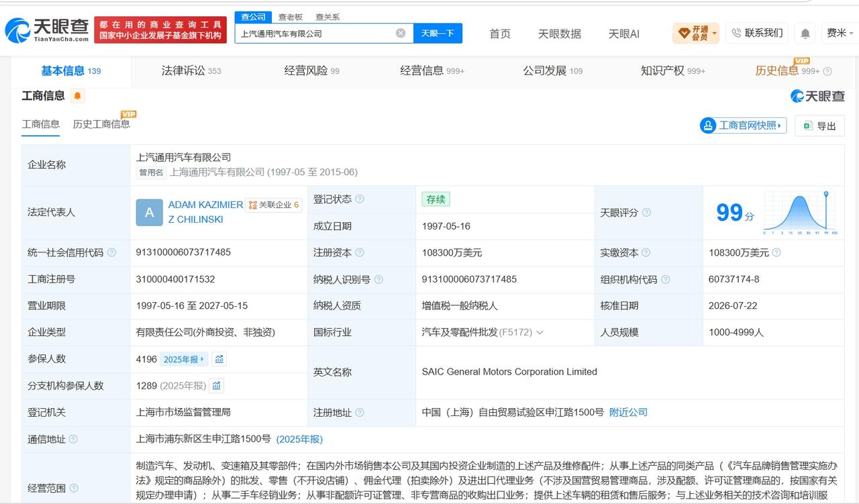Select the 查公司 search tab
Screen dimensions: 859x504
[x=253, y=17]
